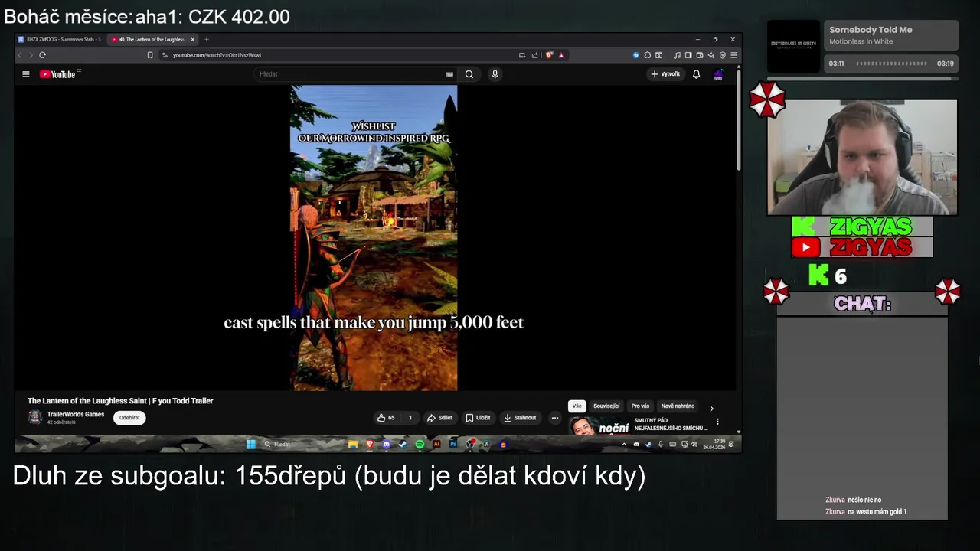The height and width of the screenshot is (551, 980).
Task: Open the nočni suggested video thumbnail
Action: tap(599, 426)
